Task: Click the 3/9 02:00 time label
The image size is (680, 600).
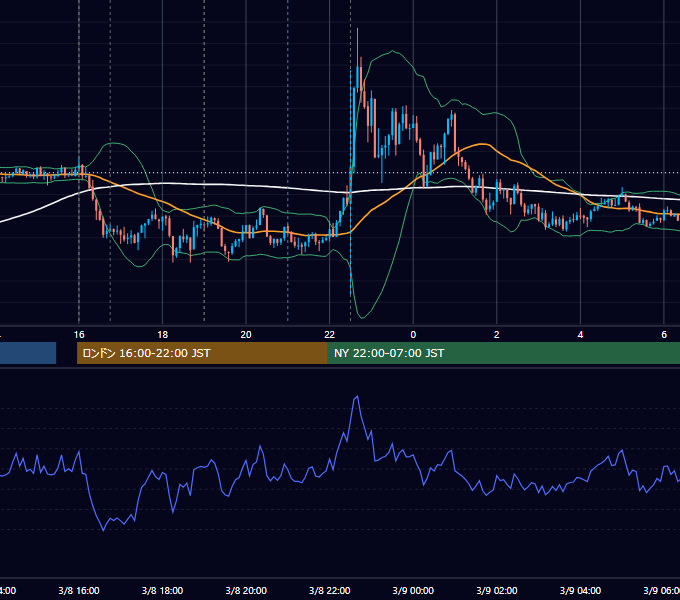Action: click(x=497, y=590)
